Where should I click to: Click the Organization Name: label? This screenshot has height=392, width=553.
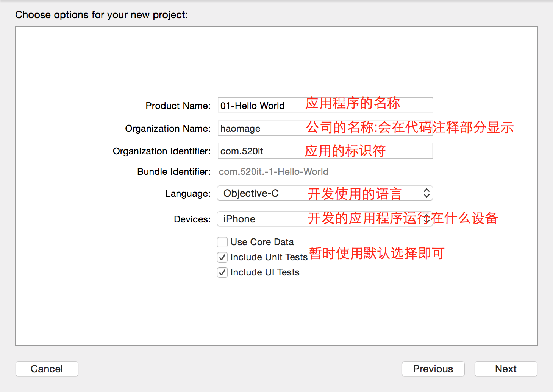(168, 129)
